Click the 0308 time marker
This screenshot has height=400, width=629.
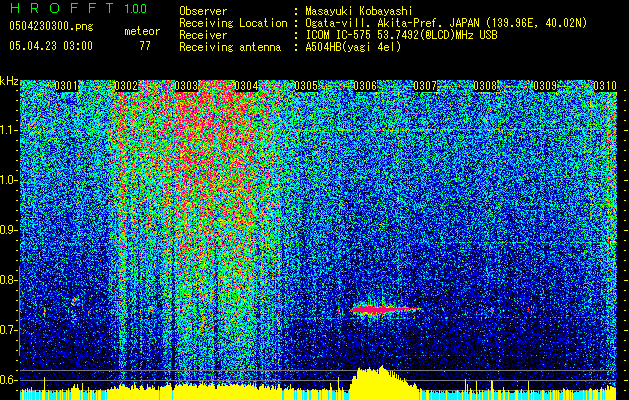(x=485, y=86)
